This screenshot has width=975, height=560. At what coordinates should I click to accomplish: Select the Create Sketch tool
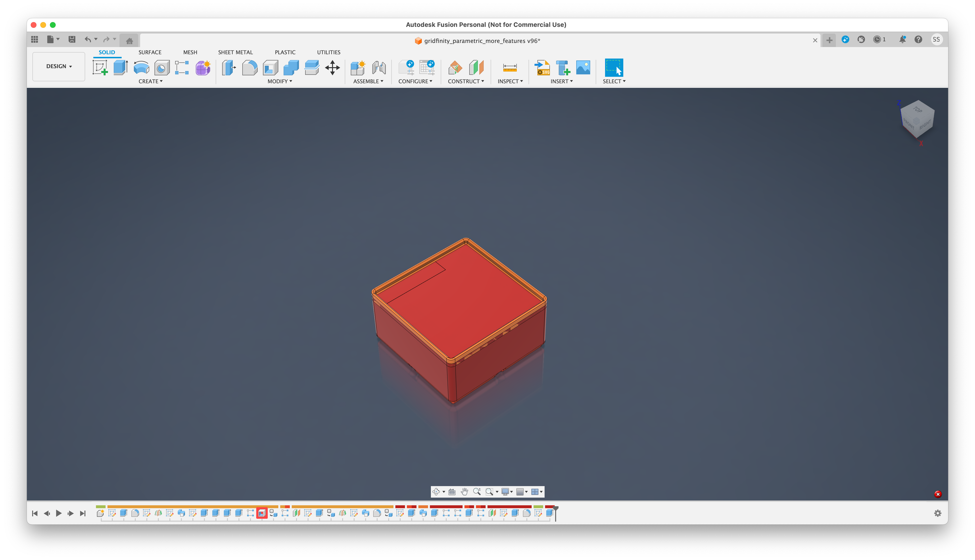(100, 68)
